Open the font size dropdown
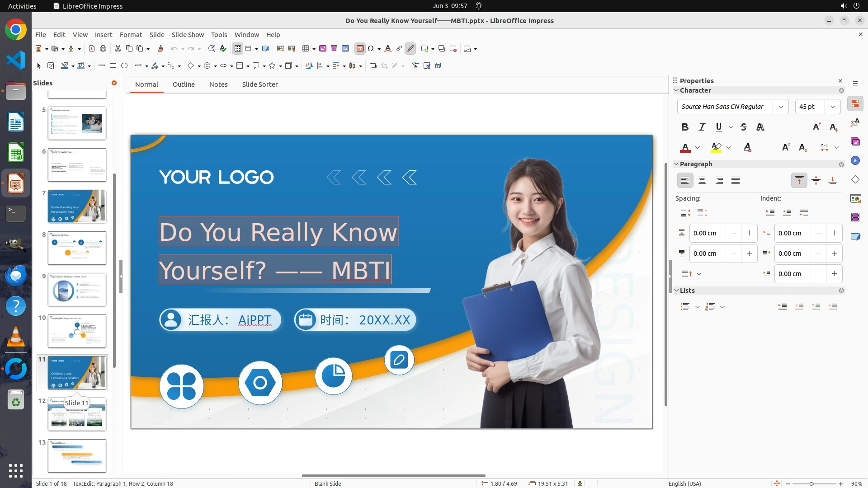 point(833,107)
